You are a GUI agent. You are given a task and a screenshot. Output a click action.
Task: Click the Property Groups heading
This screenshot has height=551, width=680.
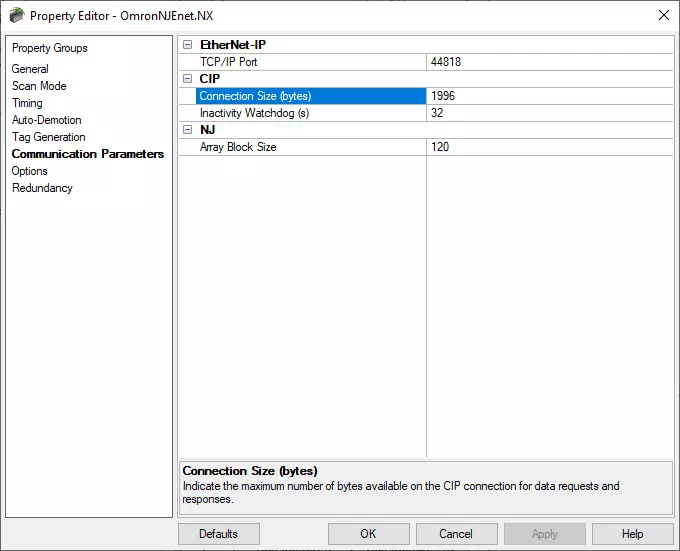point(49,48)
